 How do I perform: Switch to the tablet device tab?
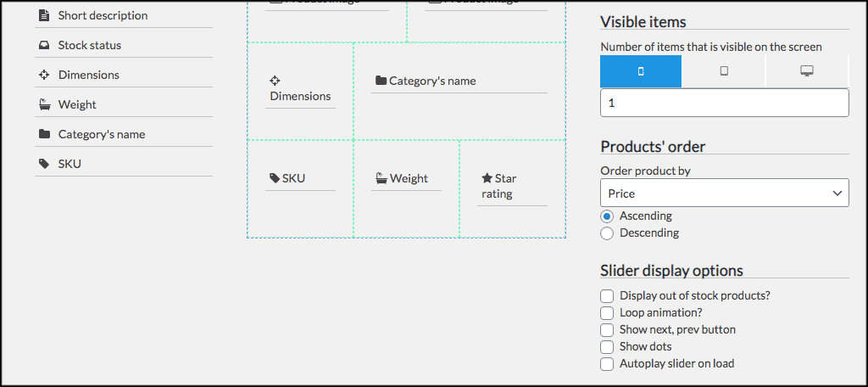click(x=724, y=71)
